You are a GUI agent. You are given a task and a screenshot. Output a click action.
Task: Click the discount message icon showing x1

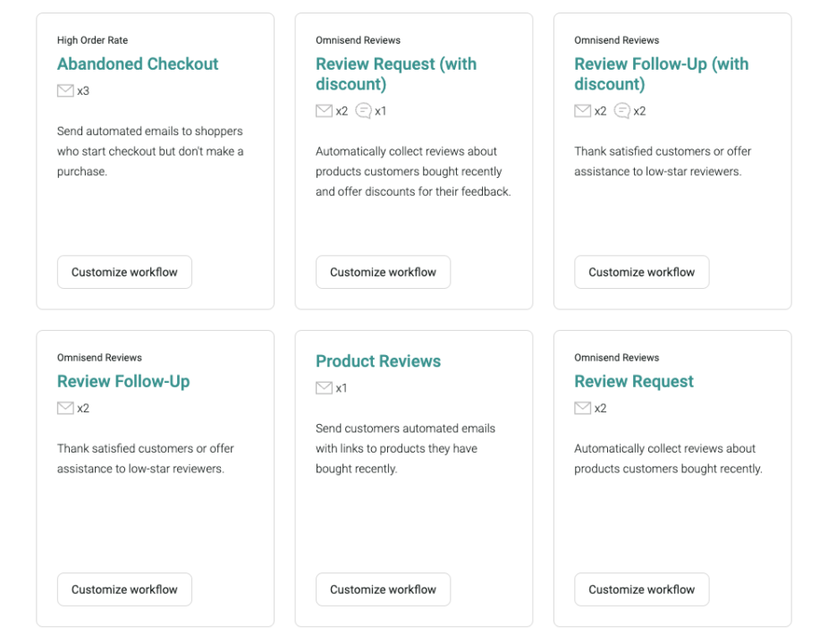(x=363, y=111)
